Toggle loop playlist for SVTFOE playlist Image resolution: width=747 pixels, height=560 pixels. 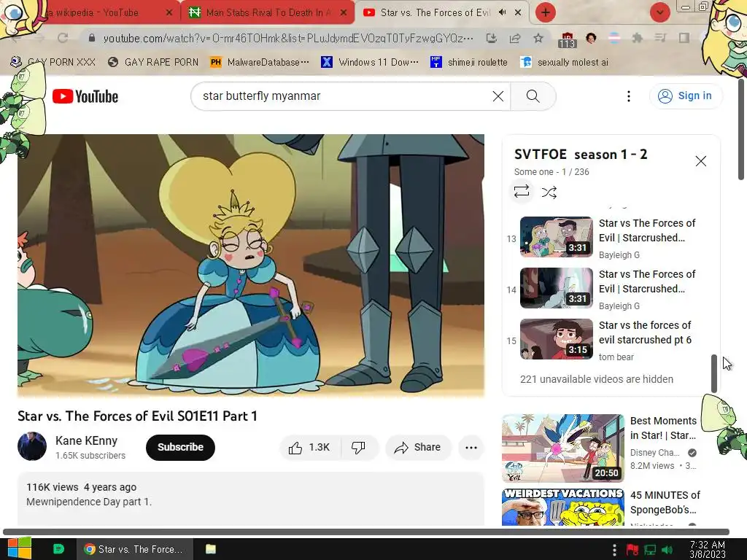tap(522, 192)
